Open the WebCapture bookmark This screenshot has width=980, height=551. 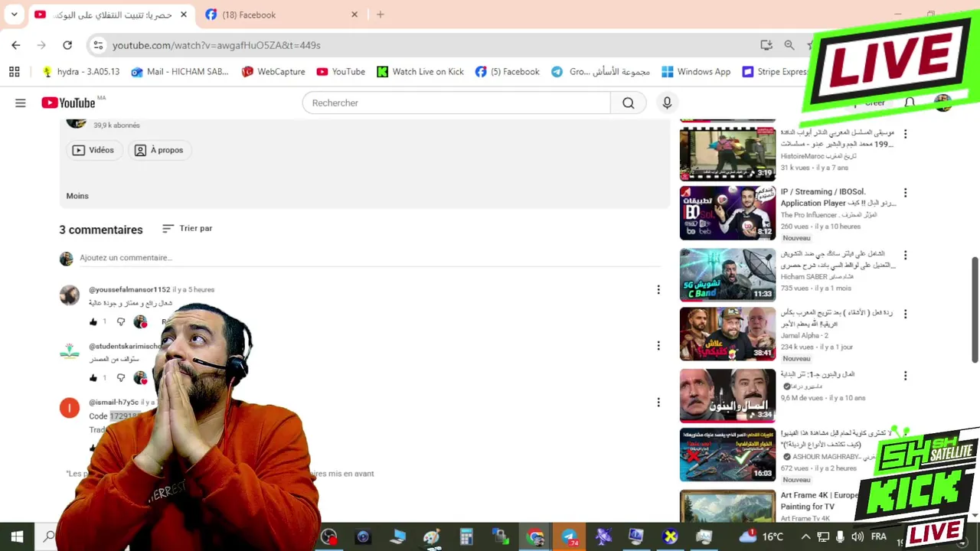[273, 71]
